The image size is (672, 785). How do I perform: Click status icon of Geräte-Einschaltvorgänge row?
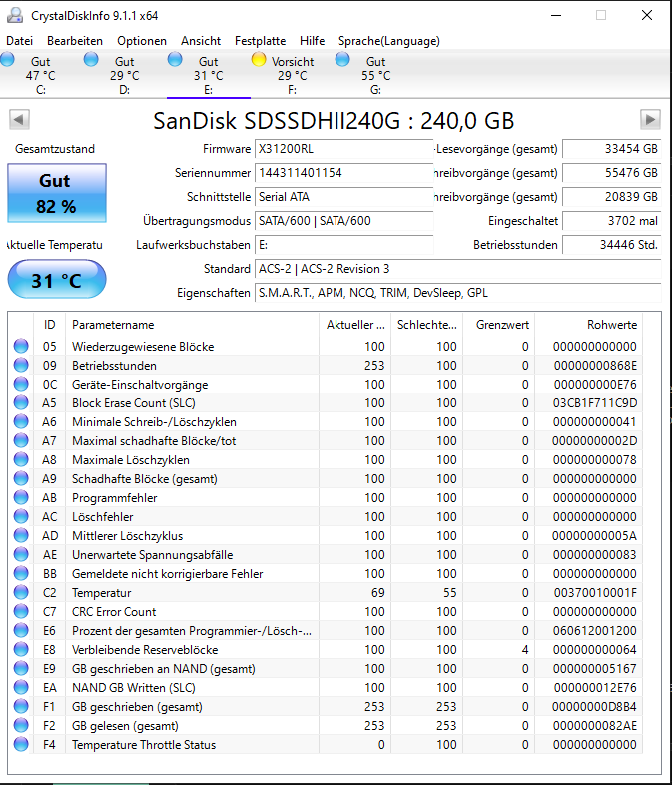pos(21,384)
